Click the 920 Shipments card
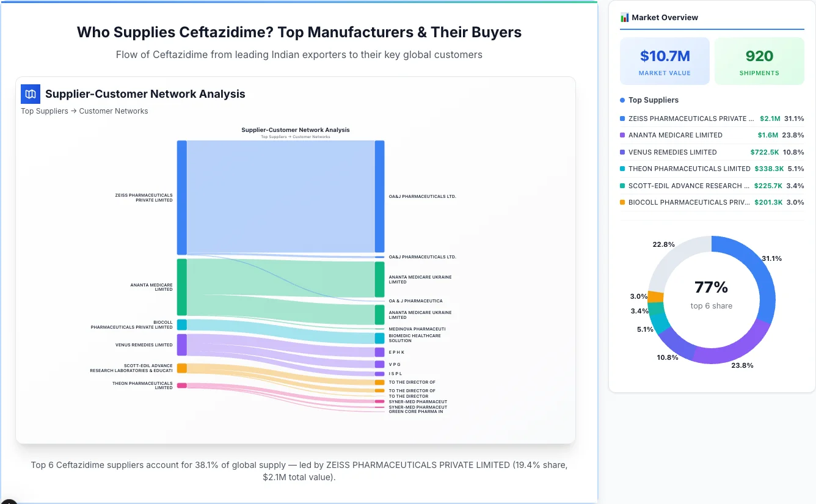The width and height of the screenshot is (816, 504). coord(759,60)
